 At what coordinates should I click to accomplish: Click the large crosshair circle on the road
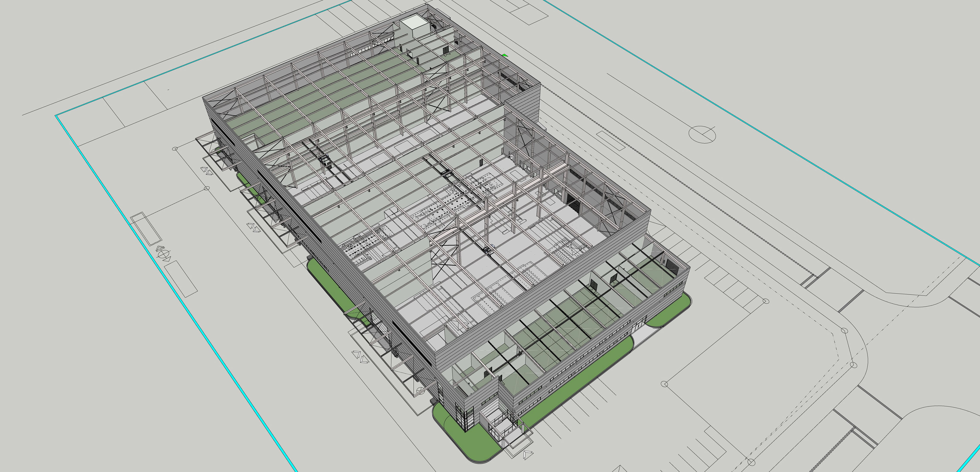[x=702, y=135]
